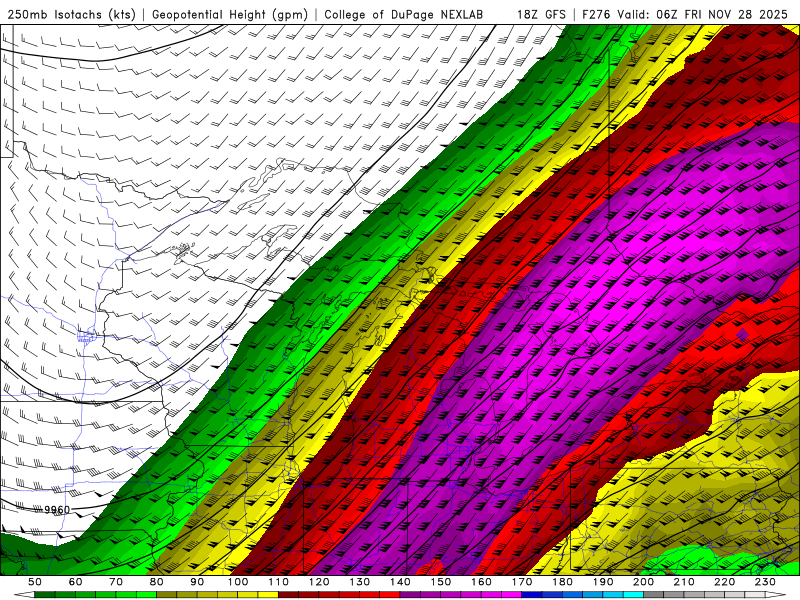
Task: Click the legend value 120
Action: tap(319, 582)
